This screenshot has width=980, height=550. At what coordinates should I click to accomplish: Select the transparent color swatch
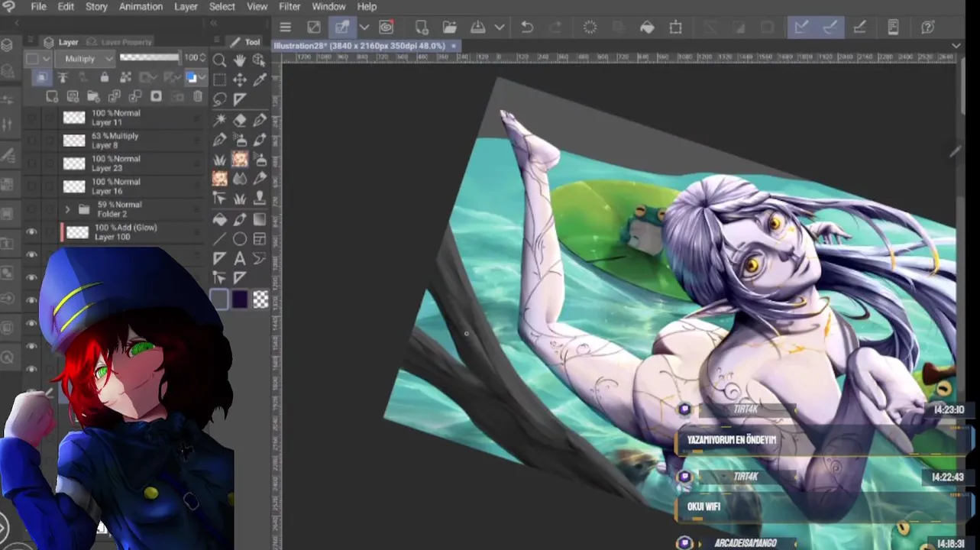click(260, 299)
